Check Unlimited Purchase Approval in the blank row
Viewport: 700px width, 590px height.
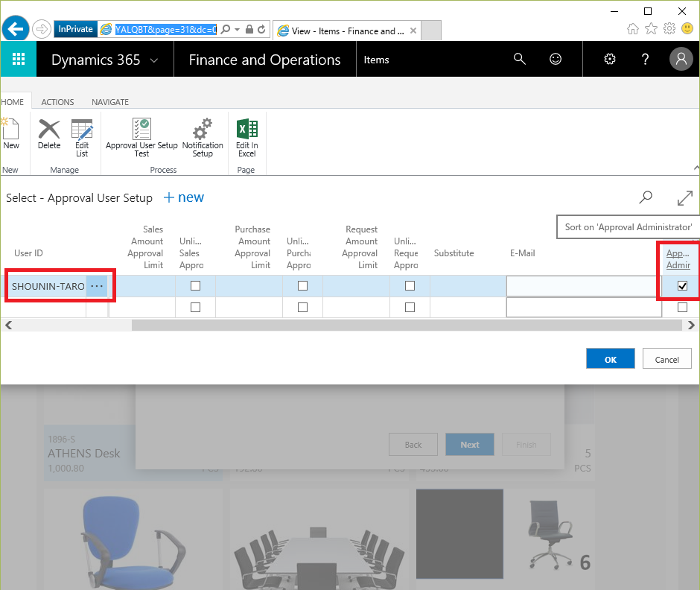tap(302, 307)
